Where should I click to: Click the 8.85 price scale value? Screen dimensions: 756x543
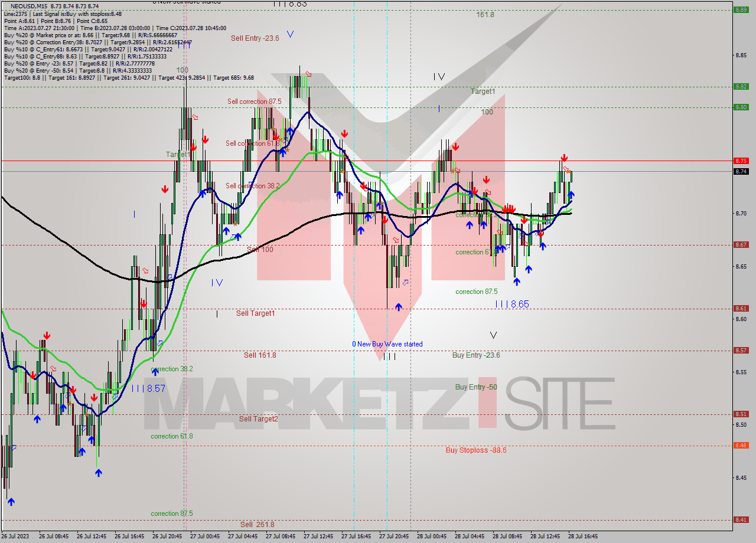(740, 55)
